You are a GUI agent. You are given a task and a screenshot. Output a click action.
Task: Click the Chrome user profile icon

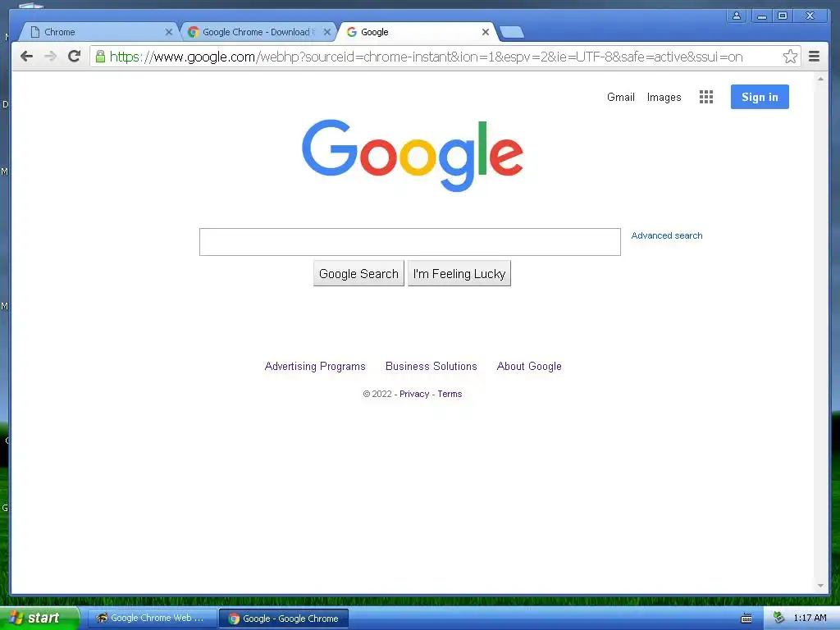point(737,16)
